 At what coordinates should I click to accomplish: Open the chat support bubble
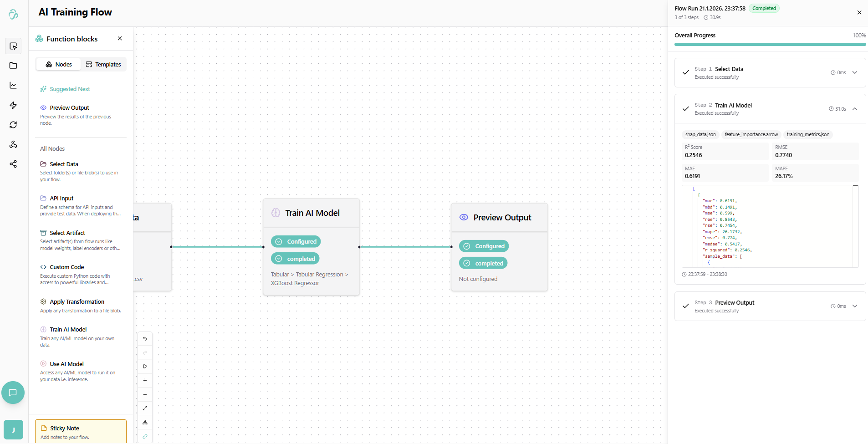(x=13, y=393)
